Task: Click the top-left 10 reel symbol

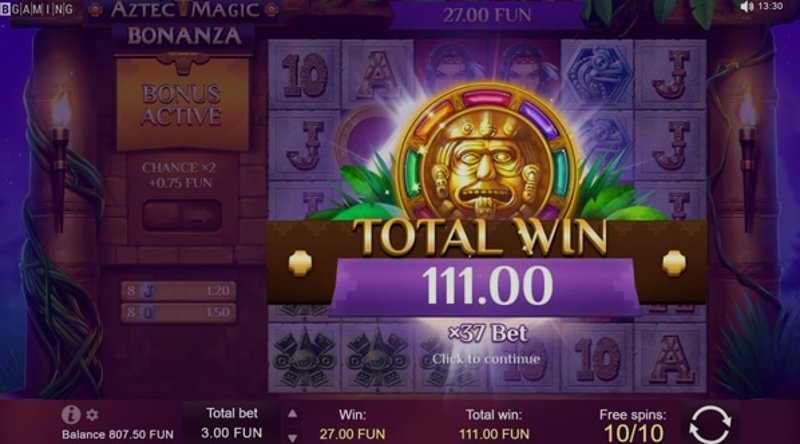Action: (305, 75)
